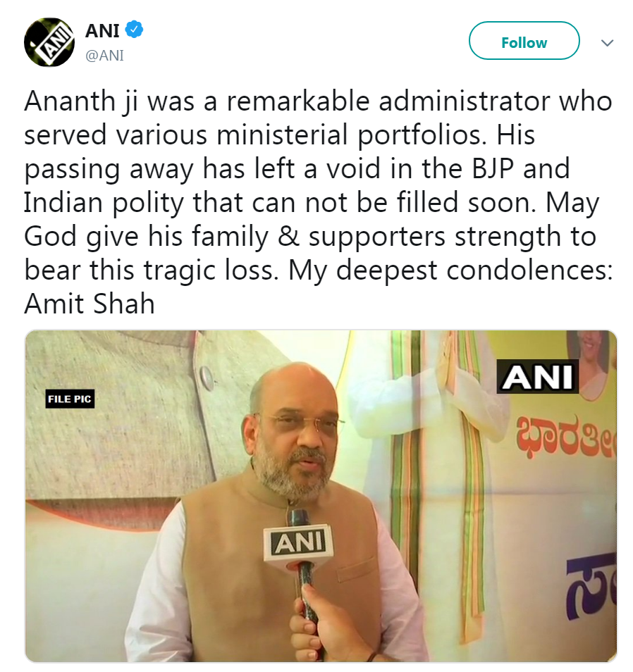The width and height of the screenshot is (633, 672).
Task: Open the ANI display name link
Action: pyautogui.click(x=102, y=31)
